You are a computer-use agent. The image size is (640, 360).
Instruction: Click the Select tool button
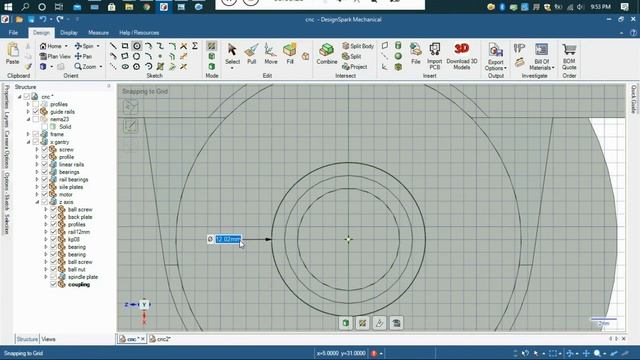(232, 55)
